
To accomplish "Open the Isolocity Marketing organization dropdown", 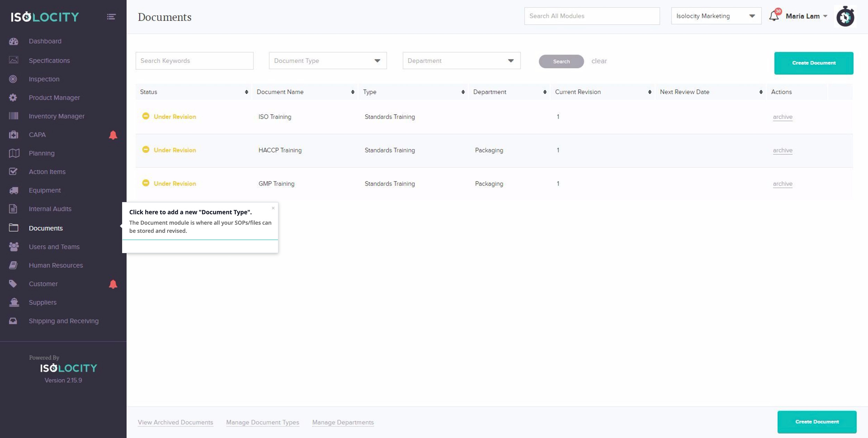I will (x=716, y=16).
